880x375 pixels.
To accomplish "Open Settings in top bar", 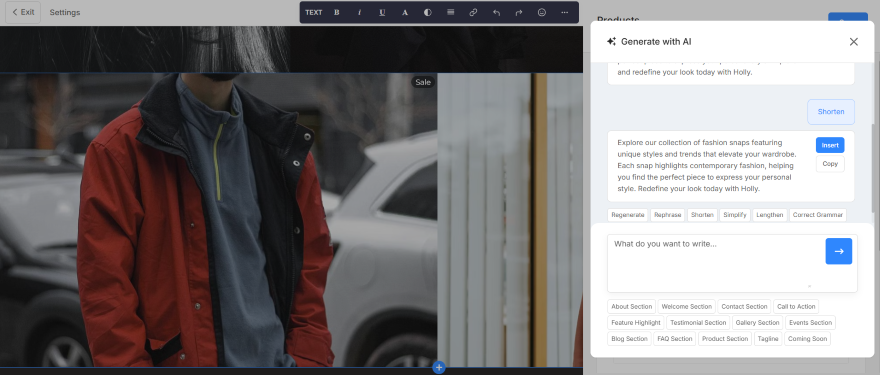I will pos(65,12).
